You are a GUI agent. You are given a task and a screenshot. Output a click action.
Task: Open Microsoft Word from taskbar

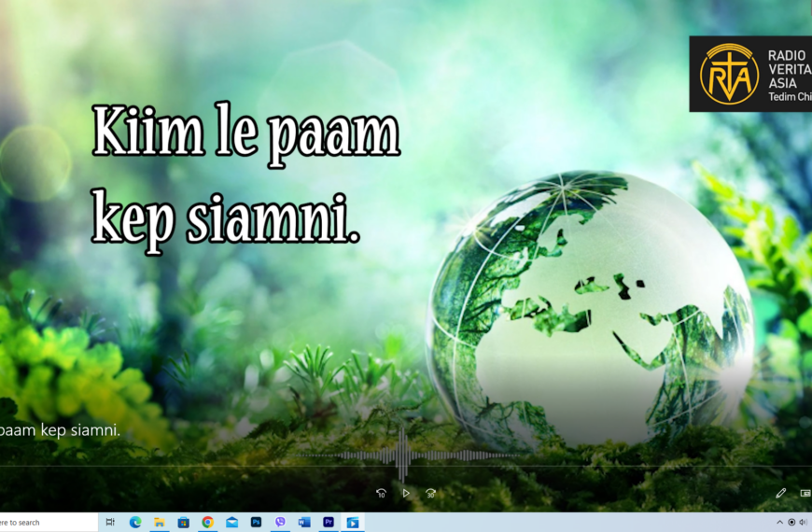pos(304,522)
